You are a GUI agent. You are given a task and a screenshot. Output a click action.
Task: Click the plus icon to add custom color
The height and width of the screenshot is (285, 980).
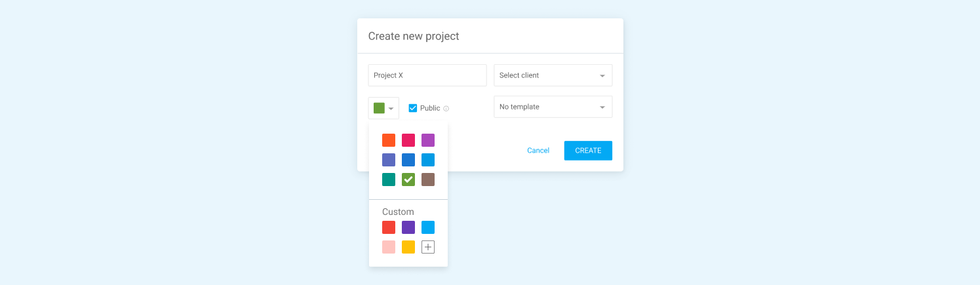coord(428,247)
